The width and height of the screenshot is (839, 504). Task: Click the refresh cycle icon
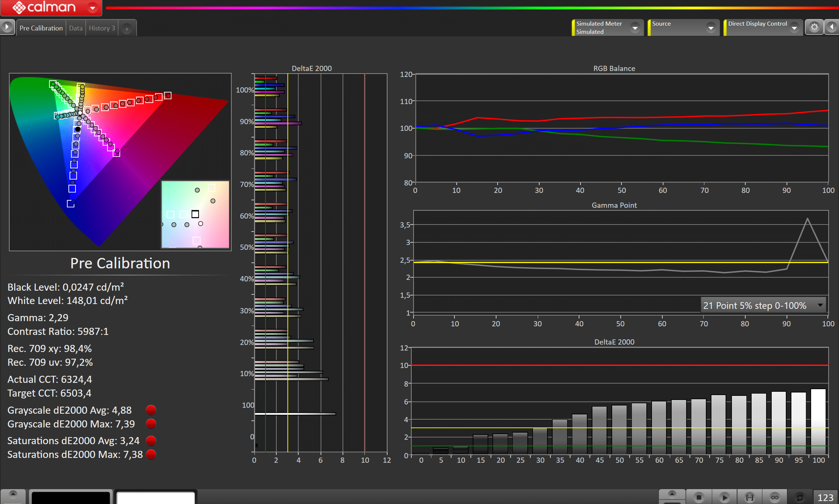(800, 497)
